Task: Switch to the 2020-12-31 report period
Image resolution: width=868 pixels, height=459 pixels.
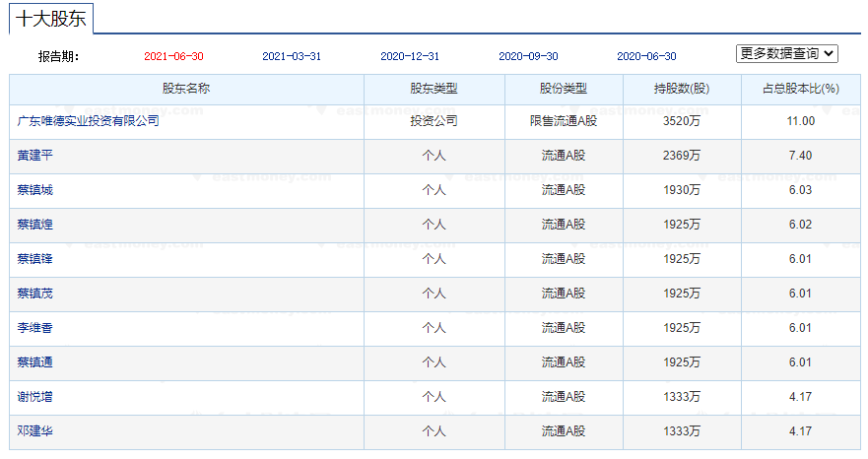Action: coord(410,56)
